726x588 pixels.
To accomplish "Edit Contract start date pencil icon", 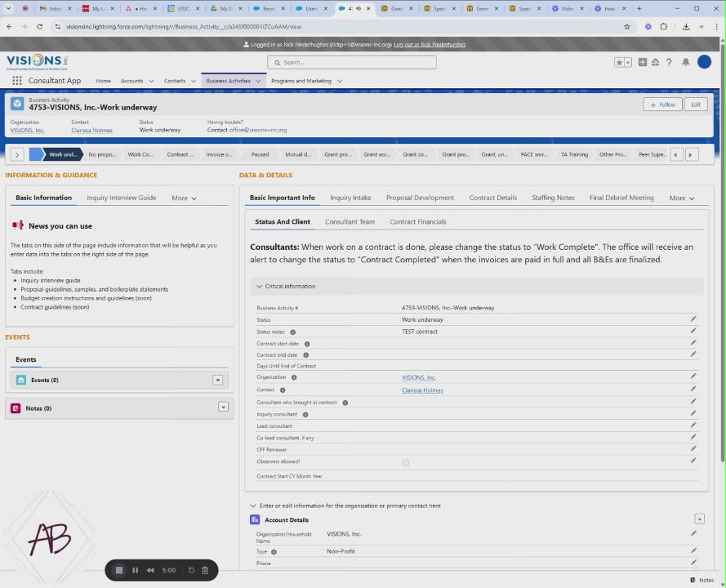I will pyautogui.click(x=693, y=343).
